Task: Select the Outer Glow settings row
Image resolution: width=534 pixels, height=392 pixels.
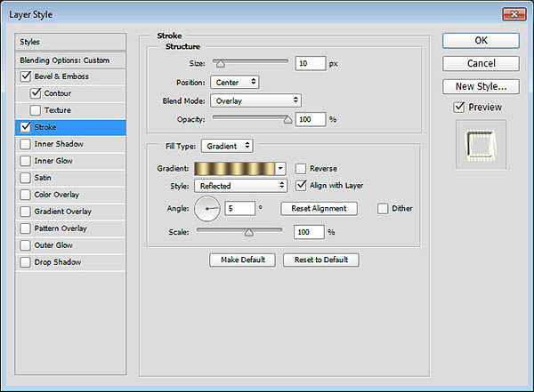Action: [x=70, y=245]
